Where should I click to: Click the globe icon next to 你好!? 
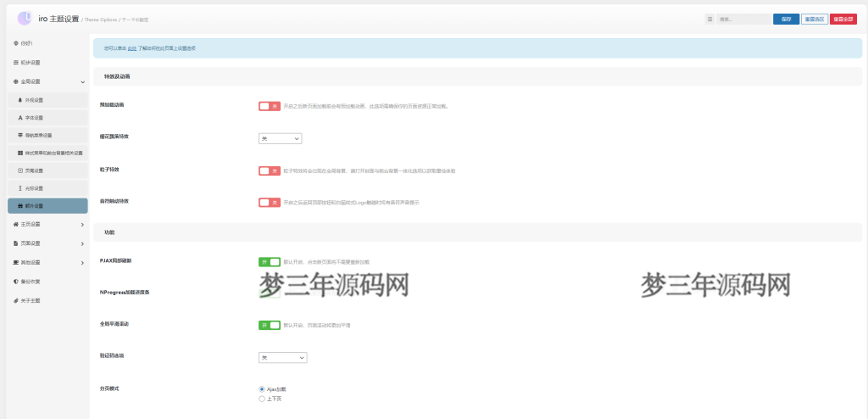click(15, 43)
